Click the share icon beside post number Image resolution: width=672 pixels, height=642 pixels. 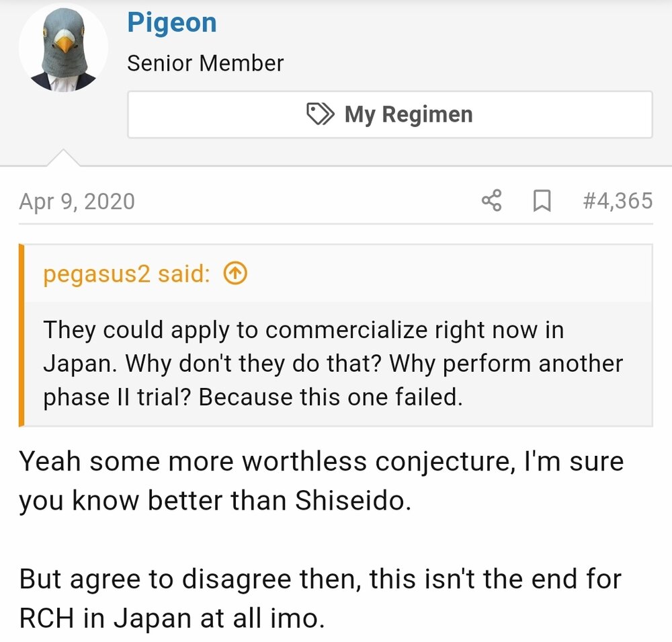coord(492,200)
